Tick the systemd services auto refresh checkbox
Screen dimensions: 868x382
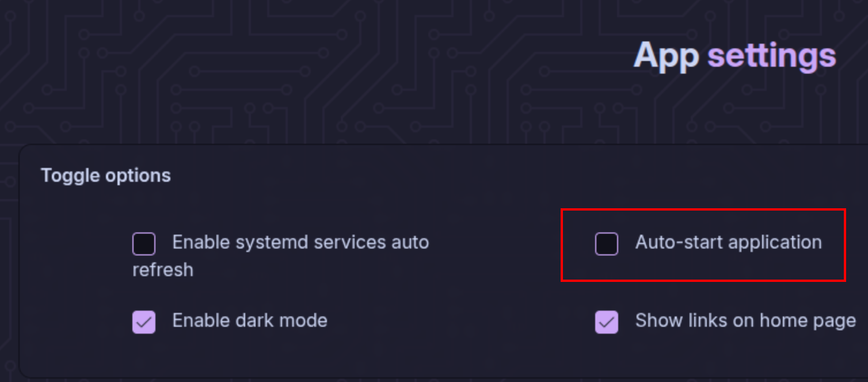click(x=144, y=244)
